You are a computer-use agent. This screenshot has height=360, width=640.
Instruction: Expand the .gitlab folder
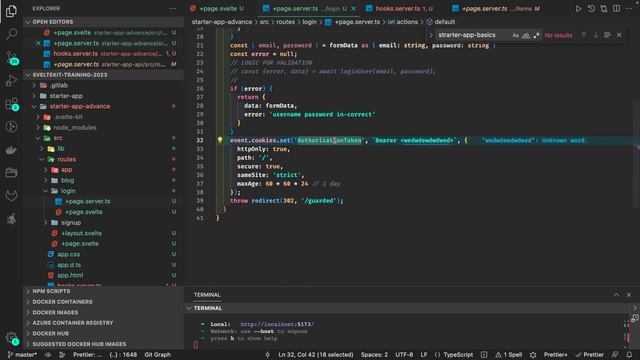click(59, 85)
